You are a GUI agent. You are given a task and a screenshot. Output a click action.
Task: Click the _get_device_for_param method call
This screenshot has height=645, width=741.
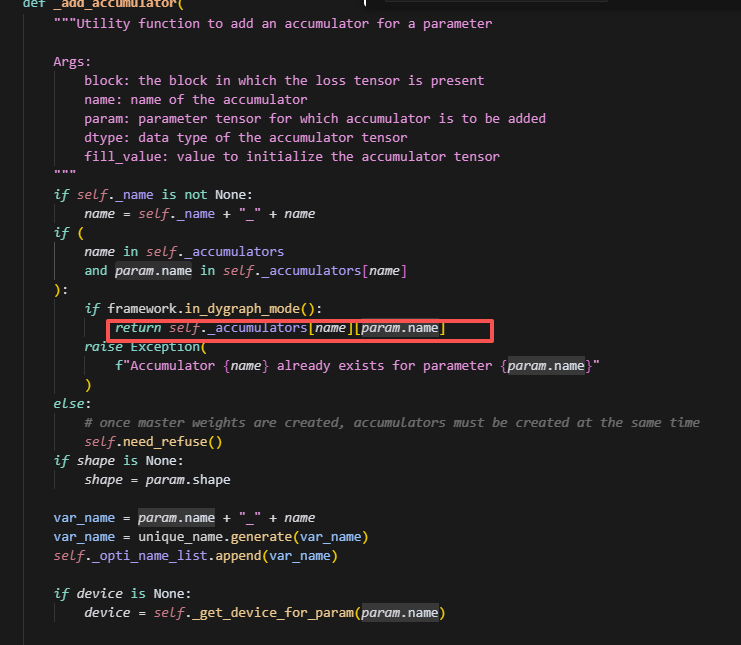[258, 613]
